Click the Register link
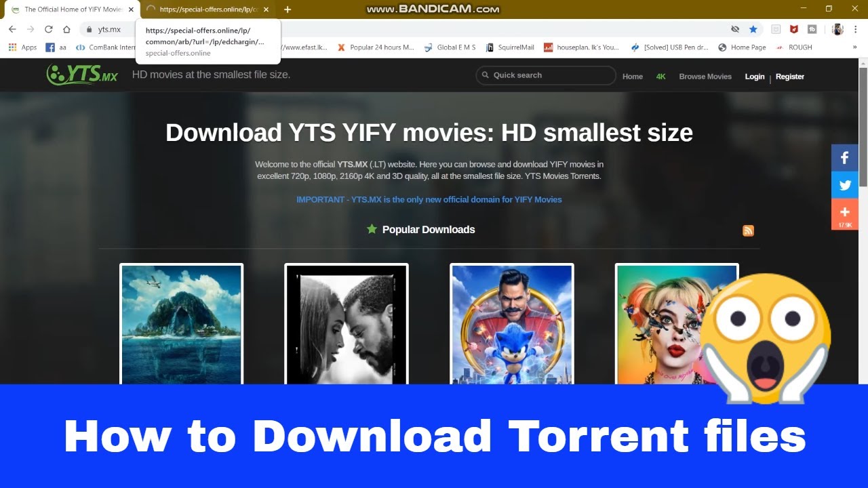Viewport: 868px width, 488px height. (790, 77)
